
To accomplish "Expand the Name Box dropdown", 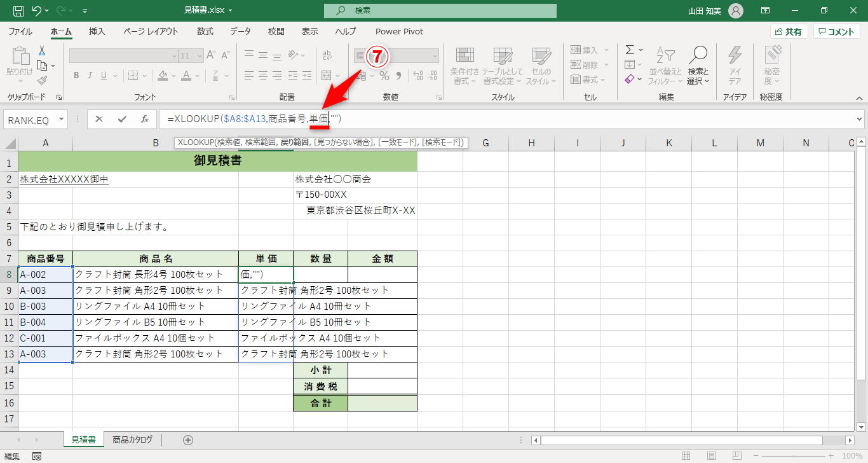I will (x=61, y=119).
